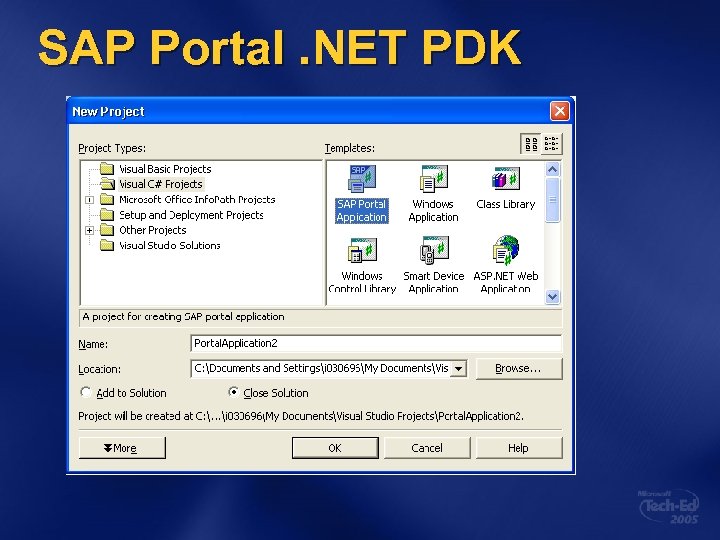Click the Microsoft Office InfoPath Projects folder icon
Image resolution: width=720 pixels, height=540 pixels.
[x=107, y=199]
